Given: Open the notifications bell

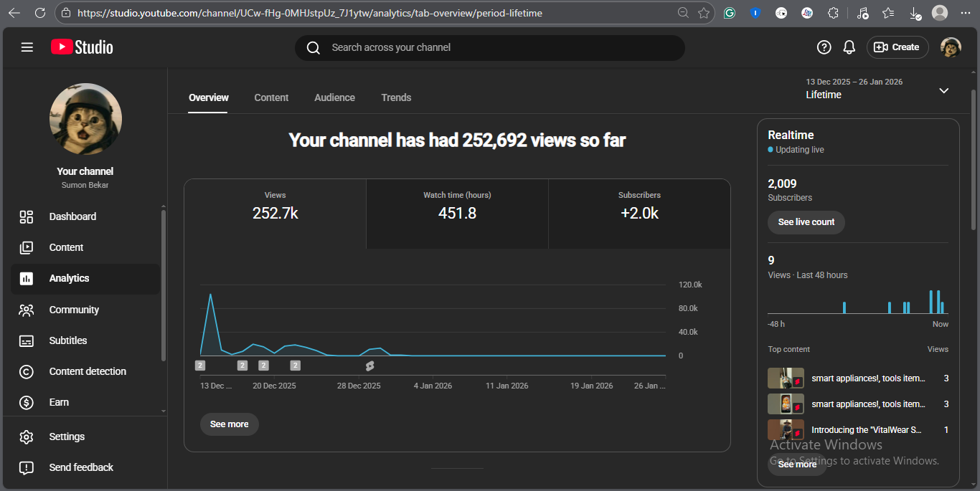Looking at the screenshot, I should [849, 47].
